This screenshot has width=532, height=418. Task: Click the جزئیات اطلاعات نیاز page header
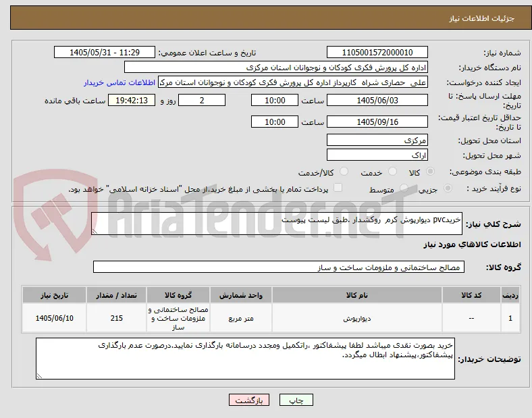click(482, 18)
